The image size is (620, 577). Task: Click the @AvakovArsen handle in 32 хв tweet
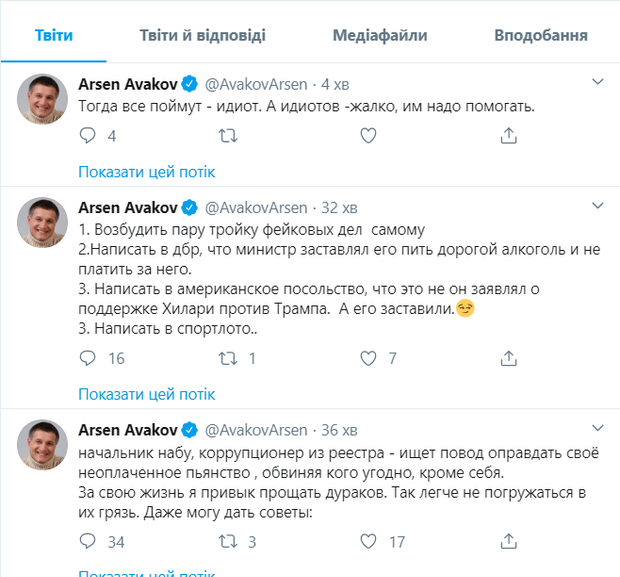(x=255, y=207)
